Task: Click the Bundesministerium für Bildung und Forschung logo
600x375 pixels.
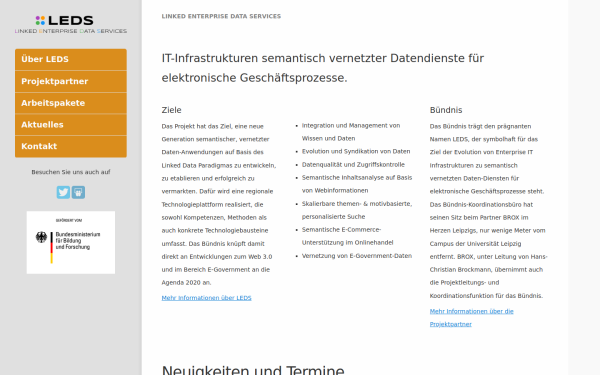Action: pyautogui.click(x=71, y=242)
